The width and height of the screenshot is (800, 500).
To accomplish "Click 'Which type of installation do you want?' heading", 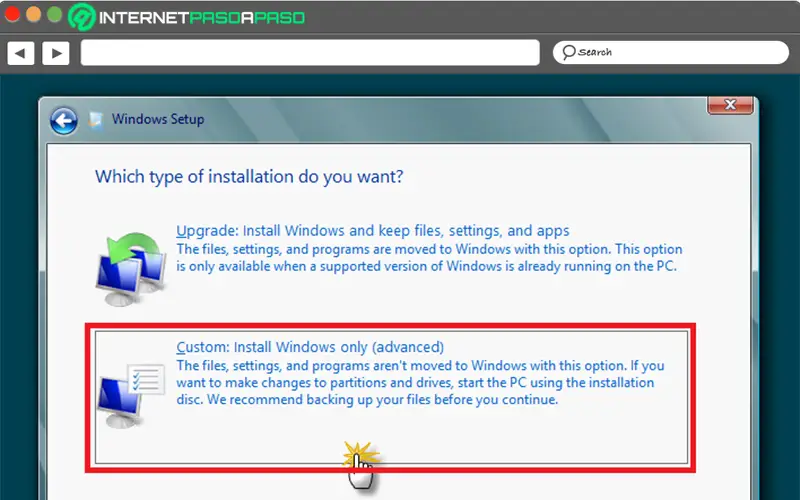I will coord(249,177).
